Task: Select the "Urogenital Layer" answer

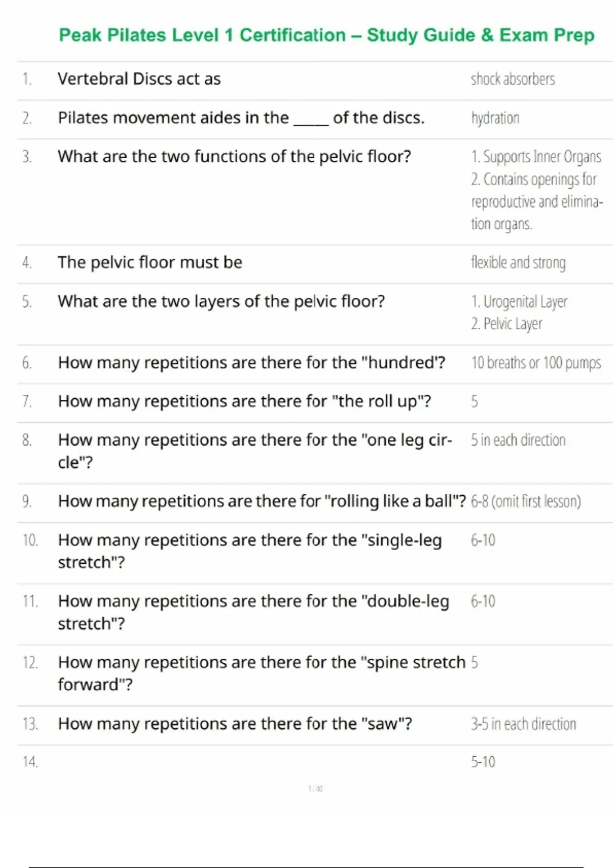Action: 520,302
